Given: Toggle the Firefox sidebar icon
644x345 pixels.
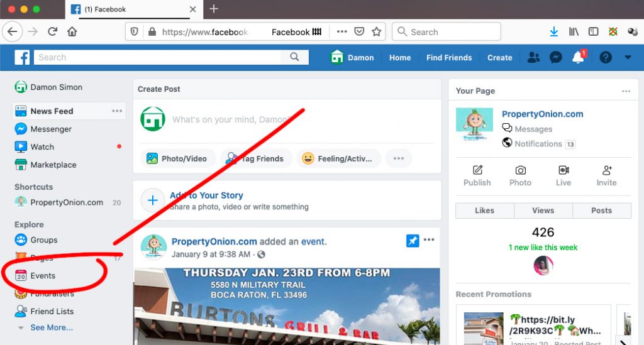Looking at the screenshot, I should point(594,31).
